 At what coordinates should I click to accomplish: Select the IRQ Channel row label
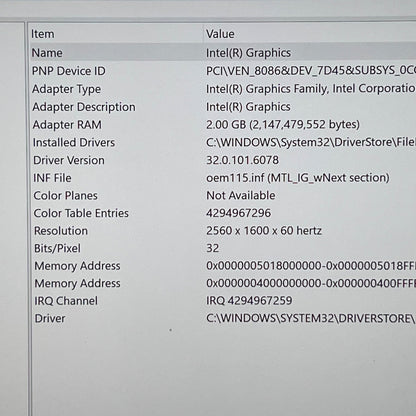tap(66, 301)
